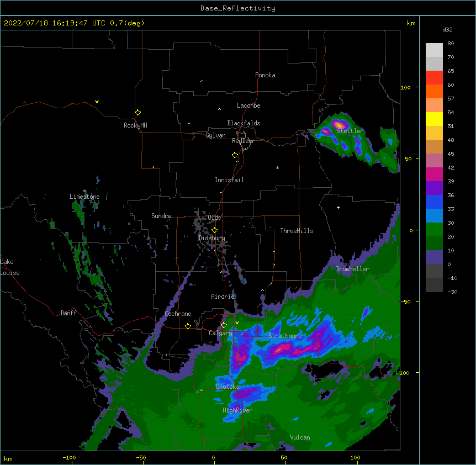The width and height of the screenshot is (476, 465).
Task: Select the slate purple 0-10 dBZ swatch
Action: [434, 257]
